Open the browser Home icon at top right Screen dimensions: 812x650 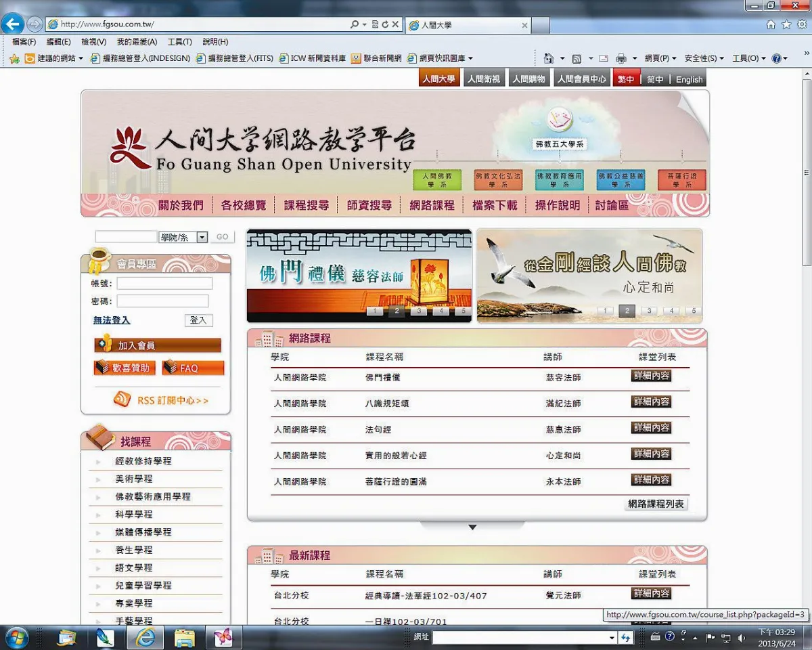point(771,24)
